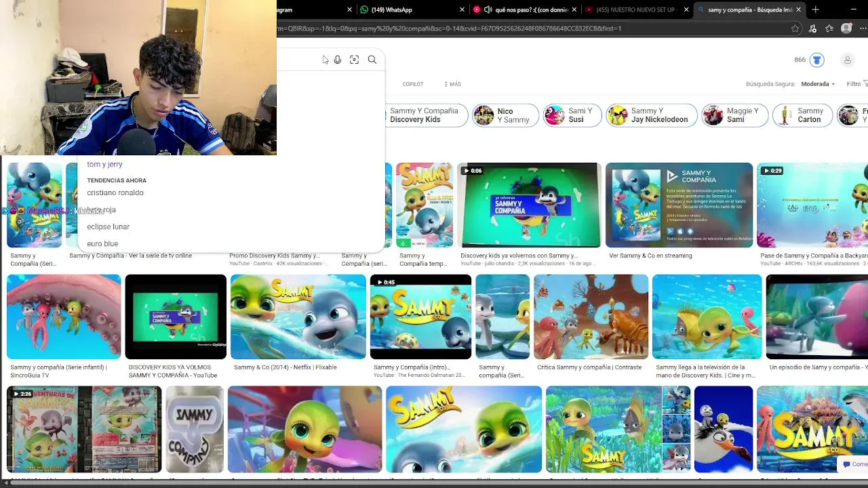Click the favorite star in address bar
868x488 pixels.
(x=795, y=28)
